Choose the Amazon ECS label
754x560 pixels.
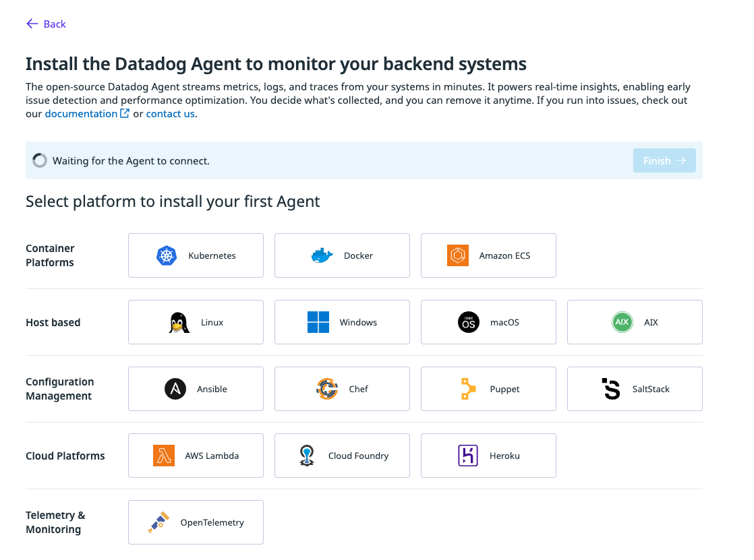504,255
